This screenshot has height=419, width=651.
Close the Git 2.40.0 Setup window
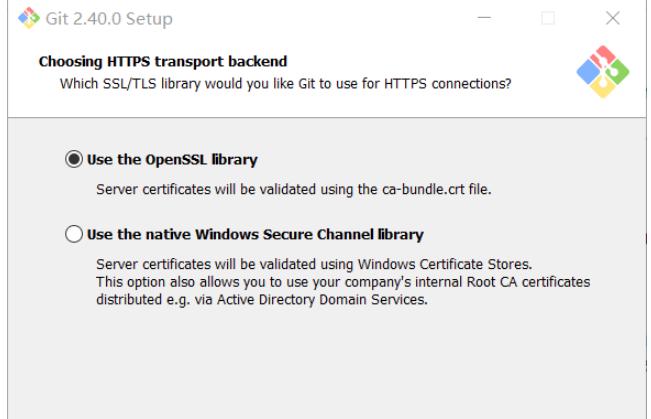[612, 19]
